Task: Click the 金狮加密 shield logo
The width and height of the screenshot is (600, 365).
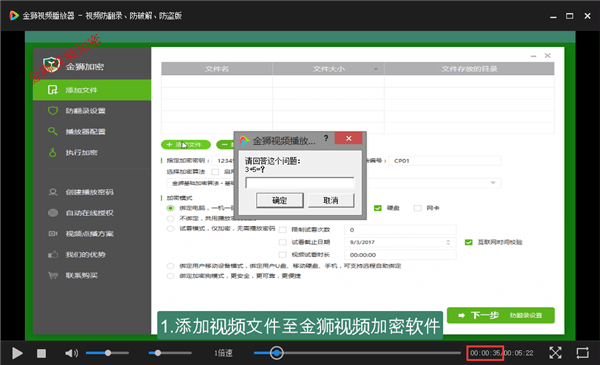Action: point(51,65)
